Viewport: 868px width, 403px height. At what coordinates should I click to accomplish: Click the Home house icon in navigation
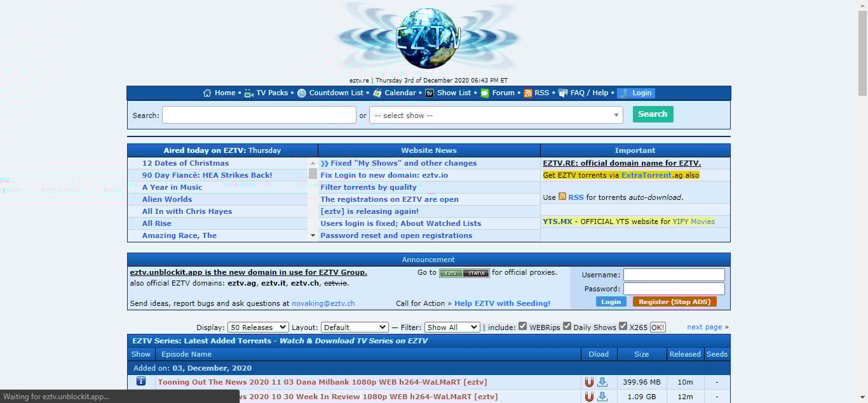coord(207,93)
